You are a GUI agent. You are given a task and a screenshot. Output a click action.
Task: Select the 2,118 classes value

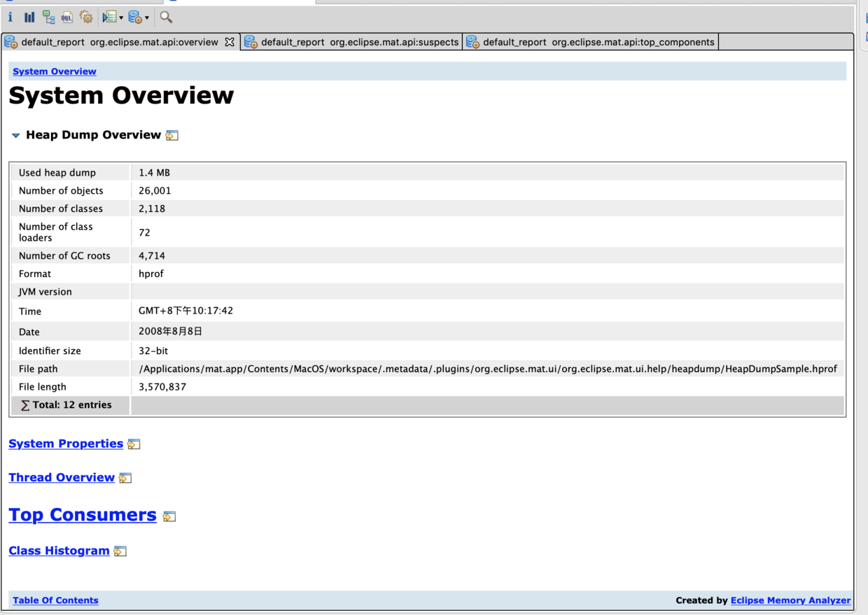point(152,208)
